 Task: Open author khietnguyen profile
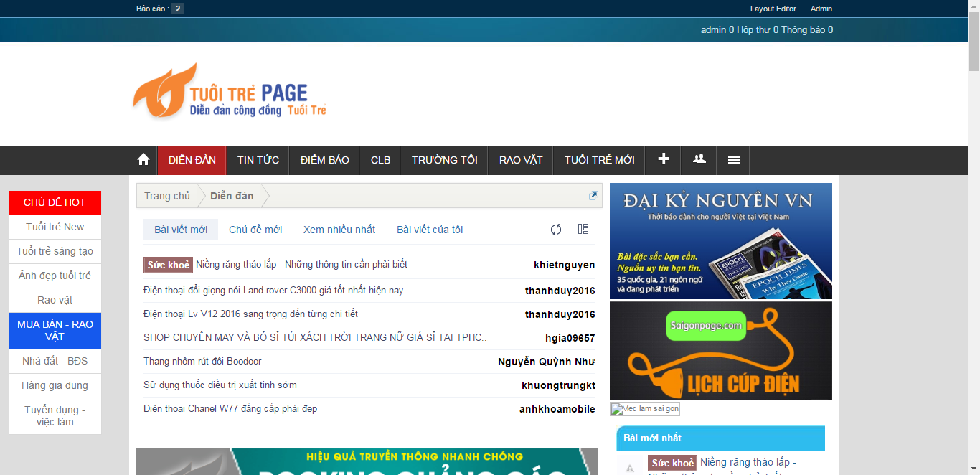(565, 265)
